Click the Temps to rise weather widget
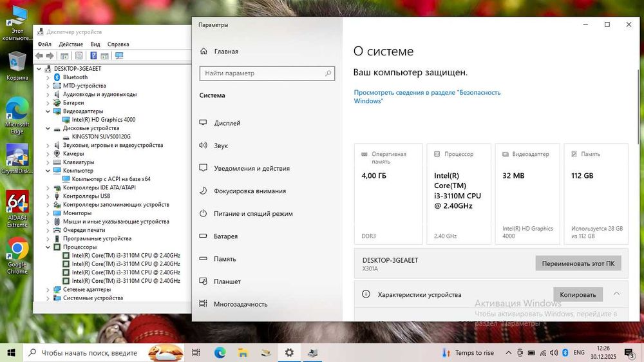This screenshot has height=362, width=644. click(x=468, y=352)
